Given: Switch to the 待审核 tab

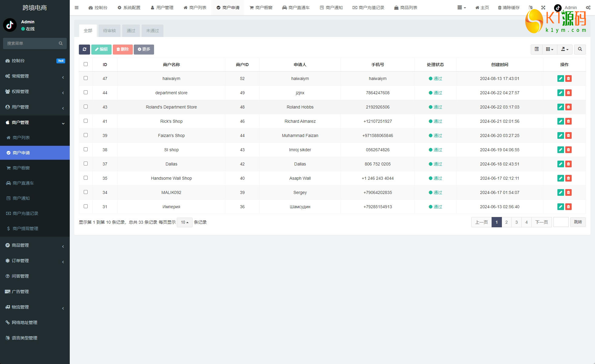Looking at the screenshot, I should (x=109, y=31).
